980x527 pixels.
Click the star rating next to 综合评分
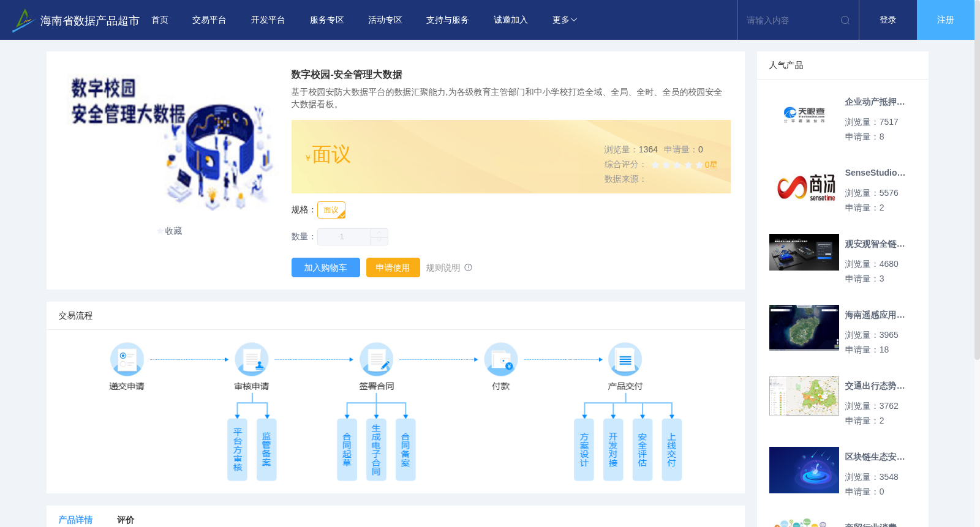pos(677,165)
